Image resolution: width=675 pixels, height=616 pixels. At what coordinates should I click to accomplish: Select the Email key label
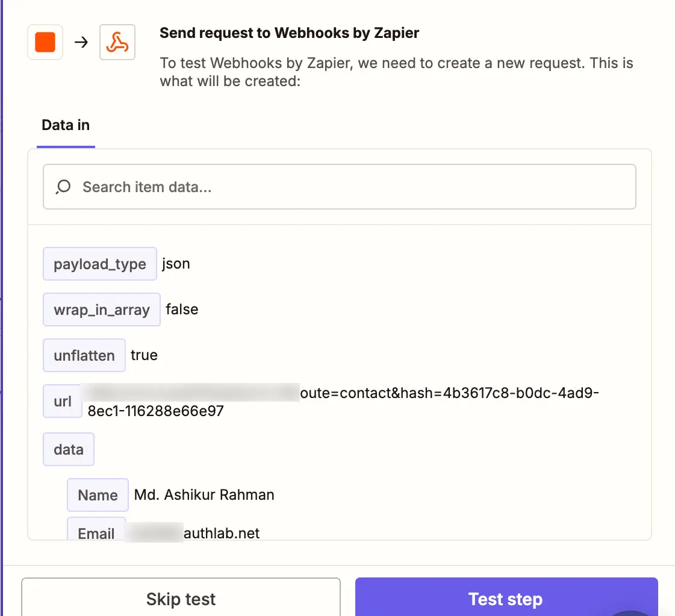96,529
